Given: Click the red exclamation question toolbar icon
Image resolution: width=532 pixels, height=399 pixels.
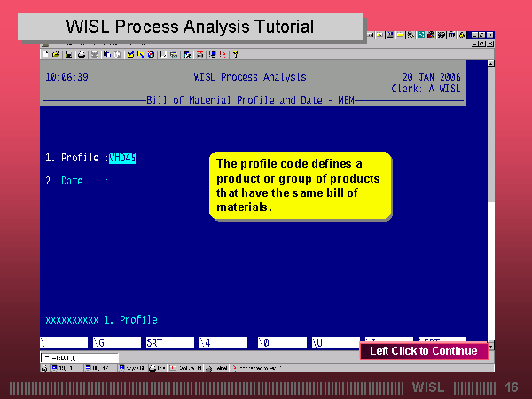Looking at the screenshot, I should click(x=223, y=54).
